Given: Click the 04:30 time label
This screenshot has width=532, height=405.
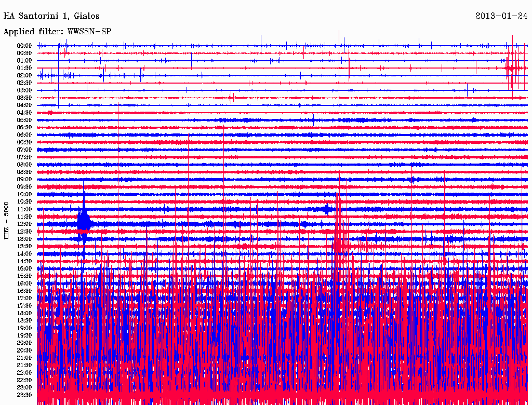Looking at the screenshot, I should [x=24, y=113].
